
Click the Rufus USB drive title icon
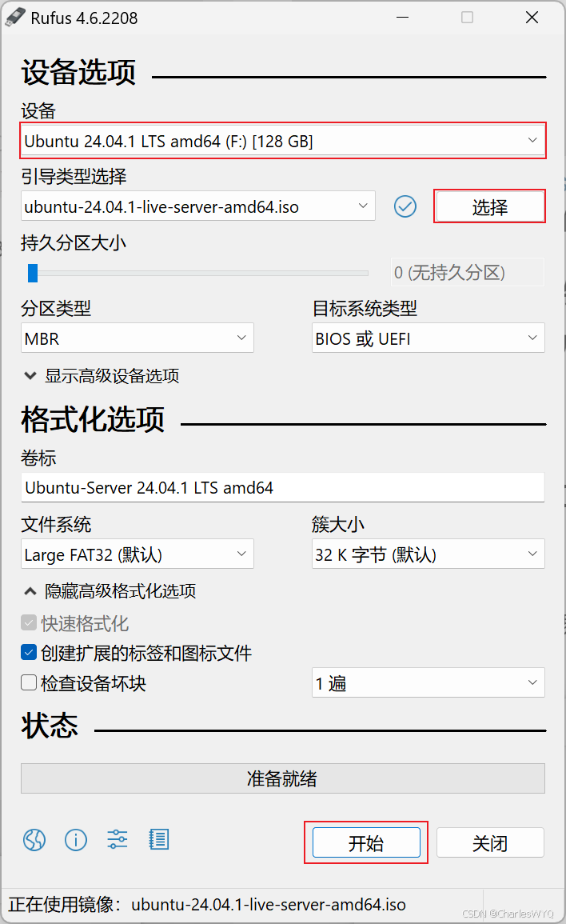point(15,17)
